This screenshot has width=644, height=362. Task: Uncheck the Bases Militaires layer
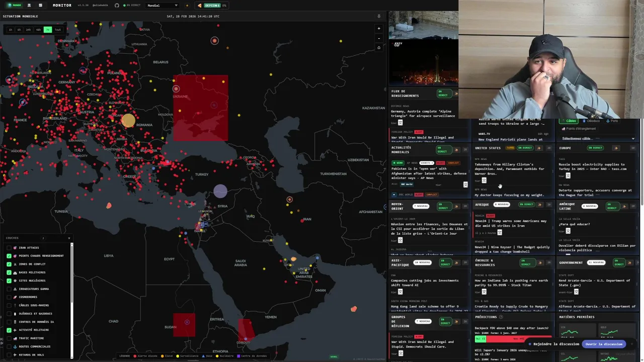(9, 272)
